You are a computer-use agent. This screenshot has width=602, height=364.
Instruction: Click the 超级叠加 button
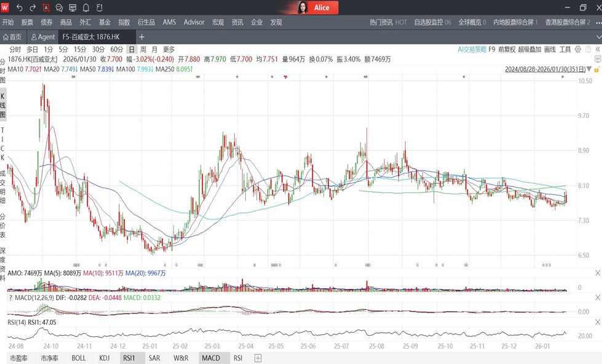coord(529,49)
